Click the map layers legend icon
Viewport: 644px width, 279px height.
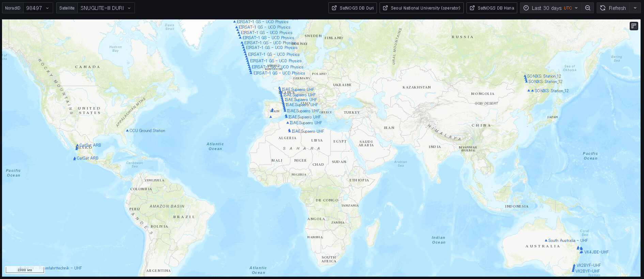click(x=634, y=26)
